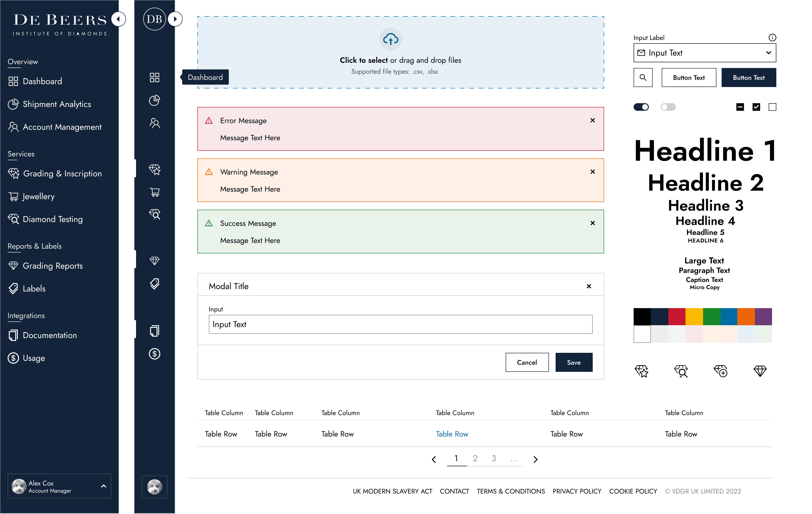Click the search magnifier icon button

[x=643, y=78]
